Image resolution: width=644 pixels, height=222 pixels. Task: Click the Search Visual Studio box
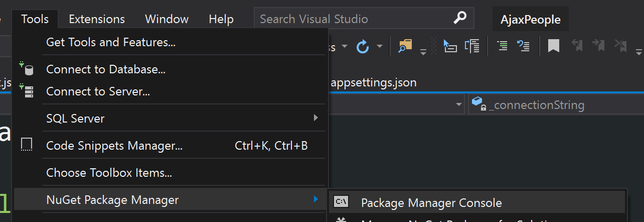[x=364, y=19]
